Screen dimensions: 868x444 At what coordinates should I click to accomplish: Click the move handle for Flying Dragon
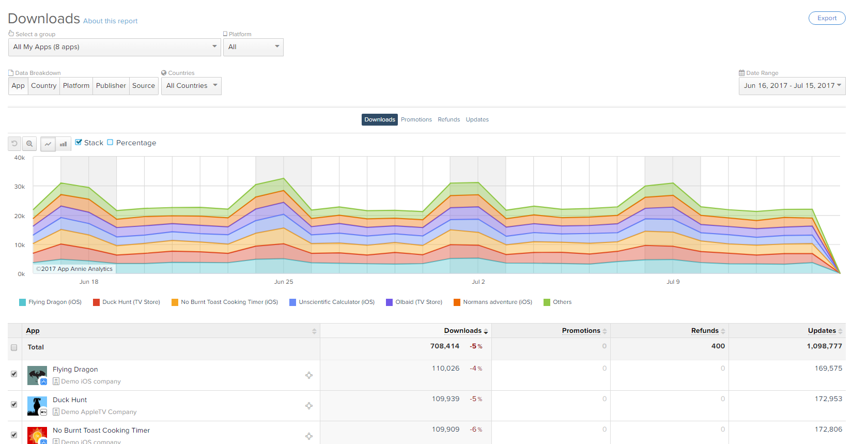(309, 375)
